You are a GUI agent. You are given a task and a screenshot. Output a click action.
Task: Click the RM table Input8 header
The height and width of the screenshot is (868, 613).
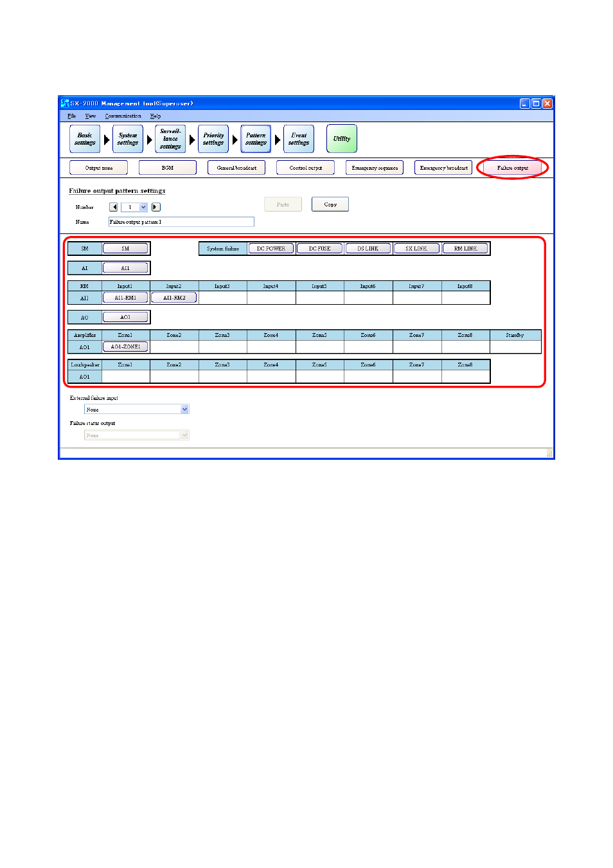tap(465, 286)
